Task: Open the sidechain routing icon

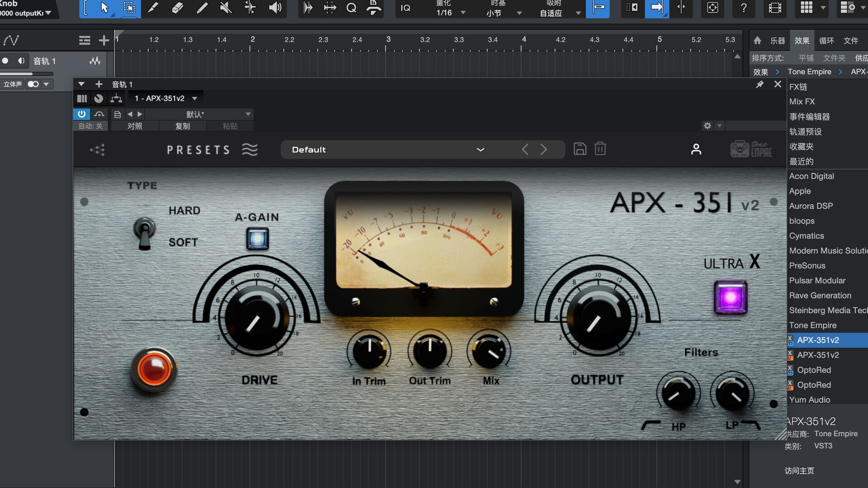Action: (116, 99)
